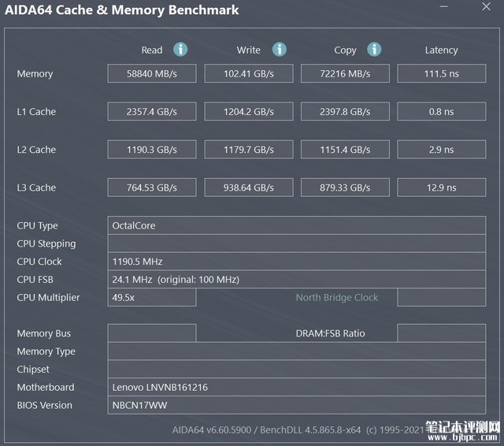
Task: Click the L3 Cache latency 12.9 ns box
Action: tap(441, 188)
